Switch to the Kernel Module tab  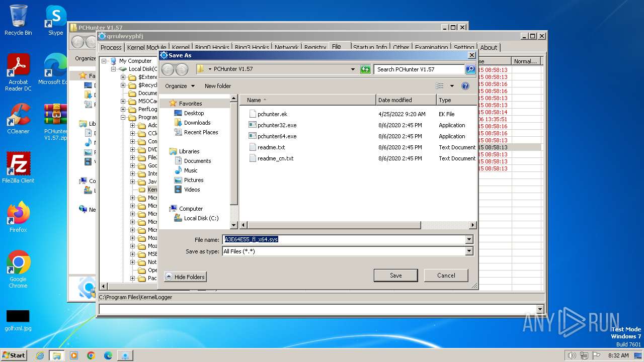pyautogui.click(x=146, y=47)
